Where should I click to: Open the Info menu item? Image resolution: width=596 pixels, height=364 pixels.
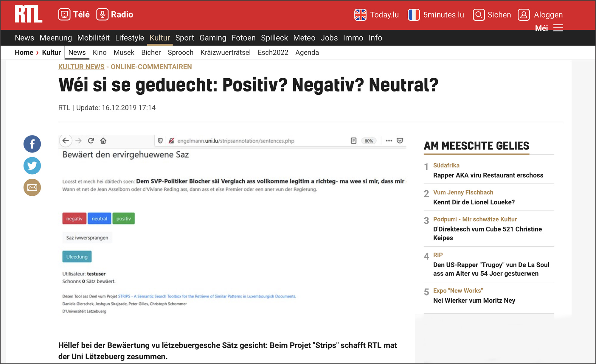(375, 38)
